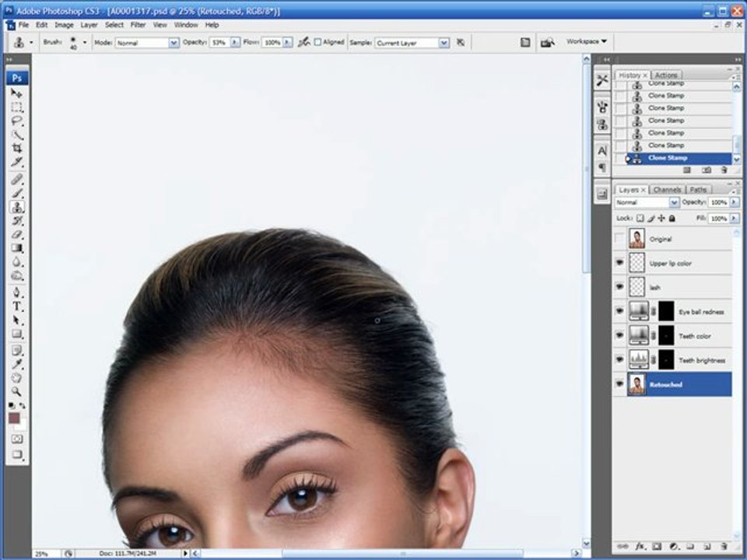The image size is (747, 560).
Task: Hide the Upper lip color layer
Action: tap(619, 263)
